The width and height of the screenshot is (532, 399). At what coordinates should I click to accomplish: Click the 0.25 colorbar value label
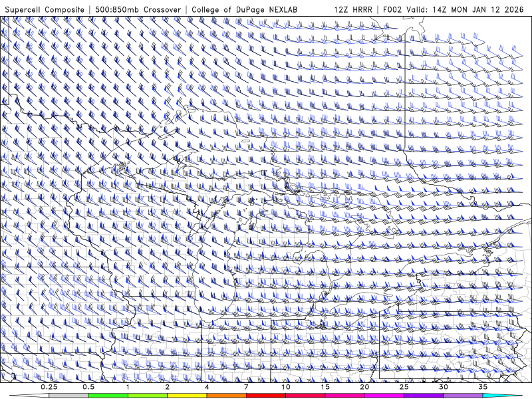click(x=49, y=387)
